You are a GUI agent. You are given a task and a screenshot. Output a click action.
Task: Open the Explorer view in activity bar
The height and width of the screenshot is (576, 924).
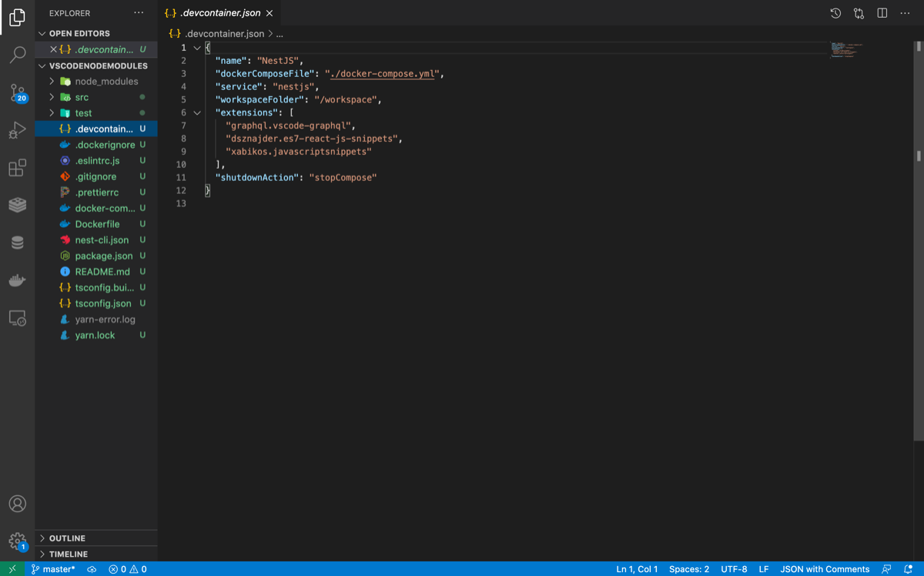click(17, 17)
